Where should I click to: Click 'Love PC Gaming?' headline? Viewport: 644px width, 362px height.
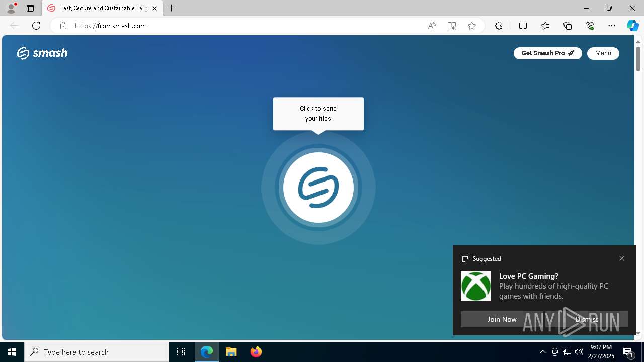coord(529,276)
